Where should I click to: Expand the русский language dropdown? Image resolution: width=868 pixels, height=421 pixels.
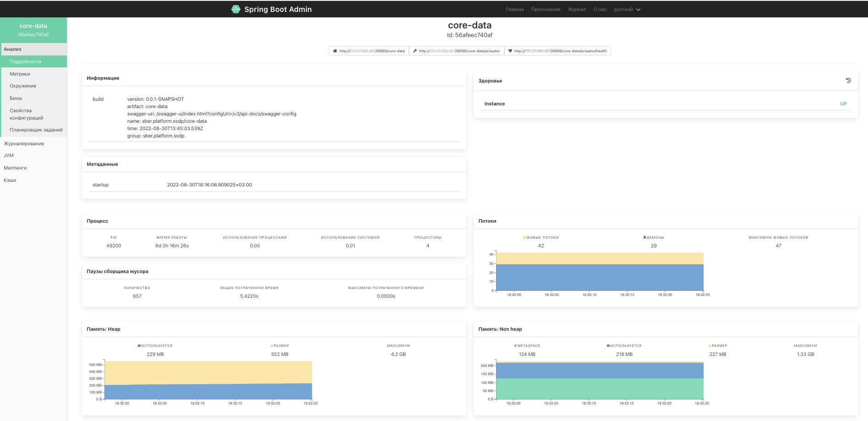coord(627,9)
